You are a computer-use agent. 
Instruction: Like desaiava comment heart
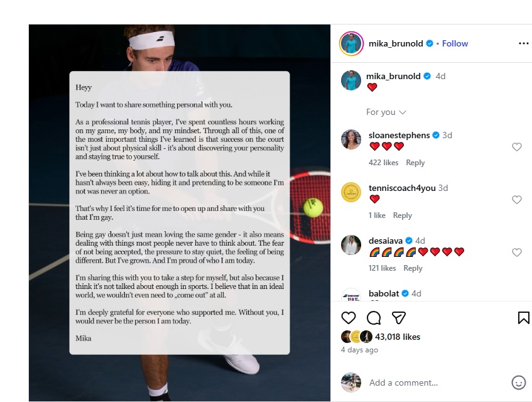pos(516,253)
